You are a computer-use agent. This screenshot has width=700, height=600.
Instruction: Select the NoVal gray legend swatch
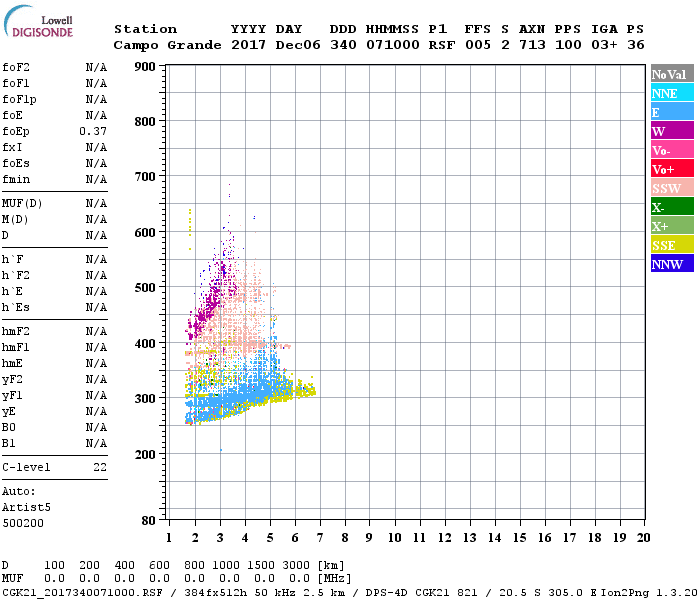click(672, 74)
